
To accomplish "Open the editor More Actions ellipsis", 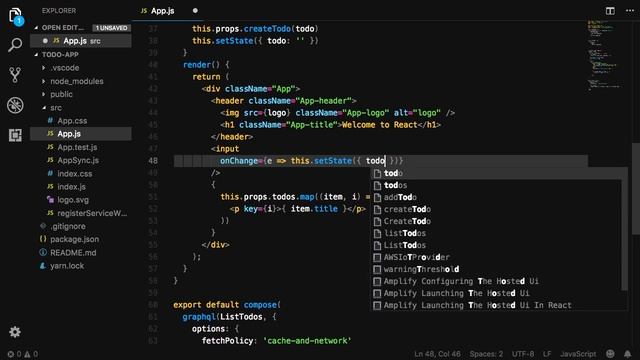I will coord(630,11).
